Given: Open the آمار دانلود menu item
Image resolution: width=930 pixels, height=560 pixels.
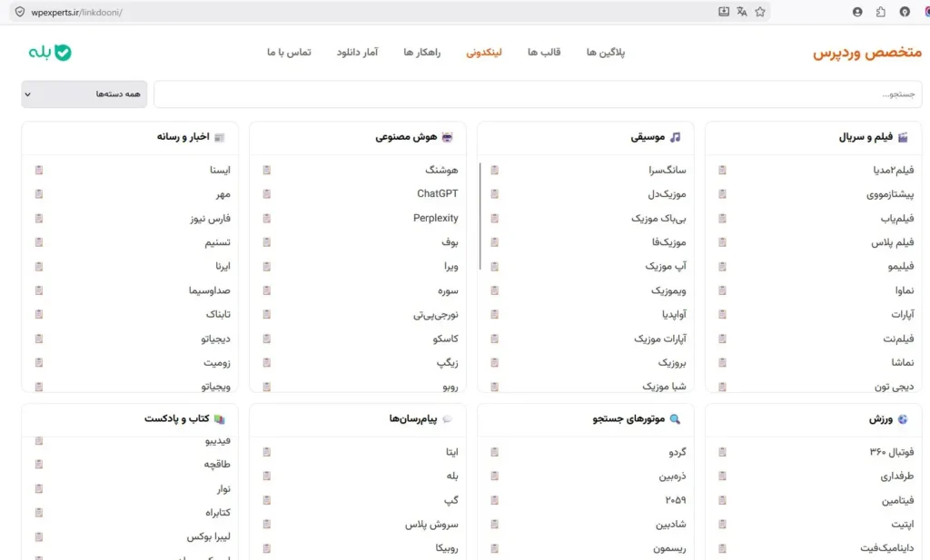Looking at the screenshot, I should tap(357, 52).
